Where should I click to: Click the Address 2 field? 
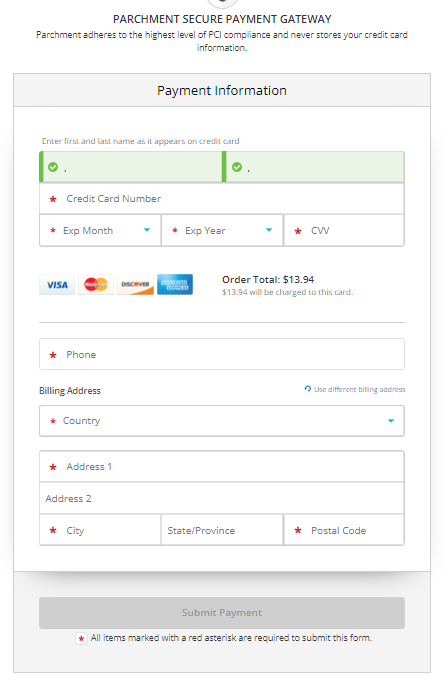coord(222,498)
